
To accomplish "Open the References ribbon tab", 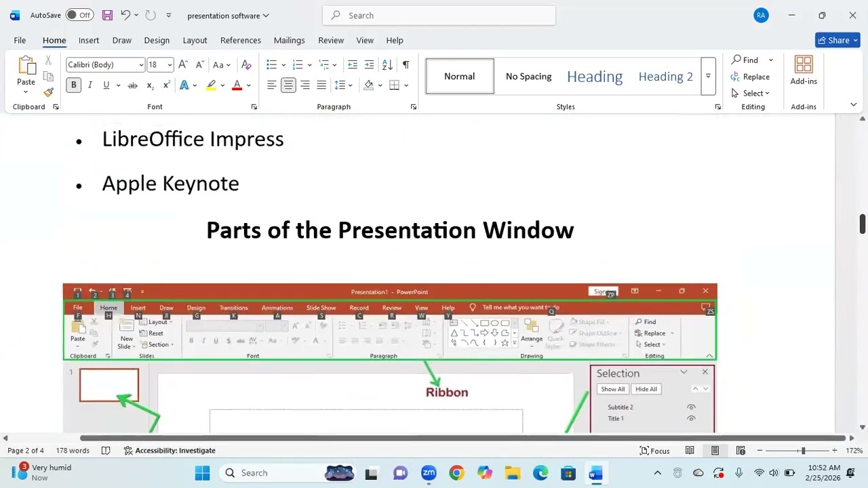I will pyautogui.click(x=241, y=40).
